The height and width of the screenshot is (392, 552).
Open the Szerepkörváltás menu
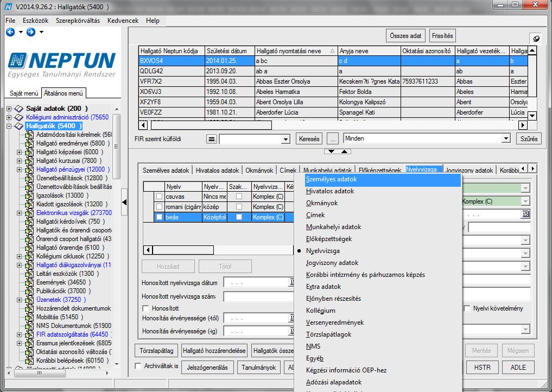coord(78,21)
